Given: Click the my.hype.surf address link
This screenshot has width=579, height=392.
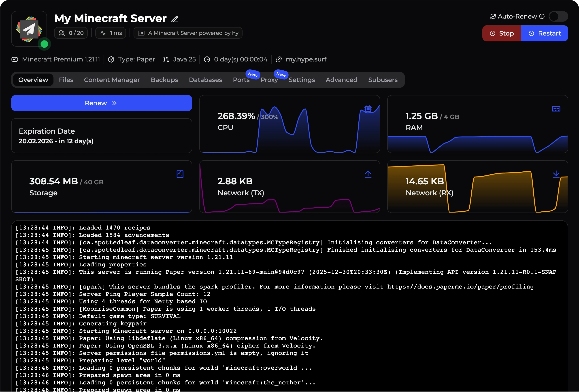Looking at the screenshot, I should coord(306,59).
